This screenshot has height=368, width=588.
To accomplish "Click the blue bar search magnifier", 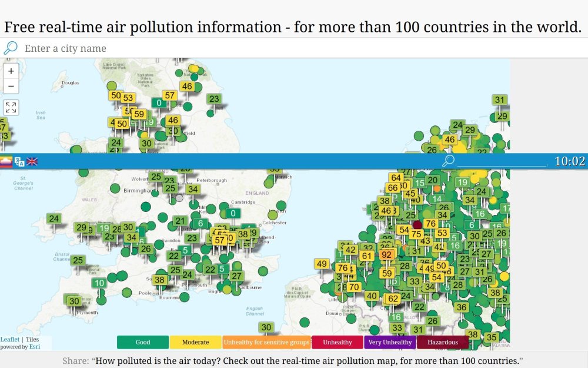I will (x=448, y=161).
